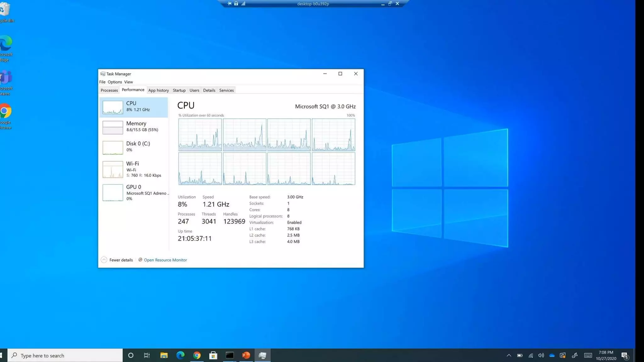Open the View menu

[x=128, y=82]
